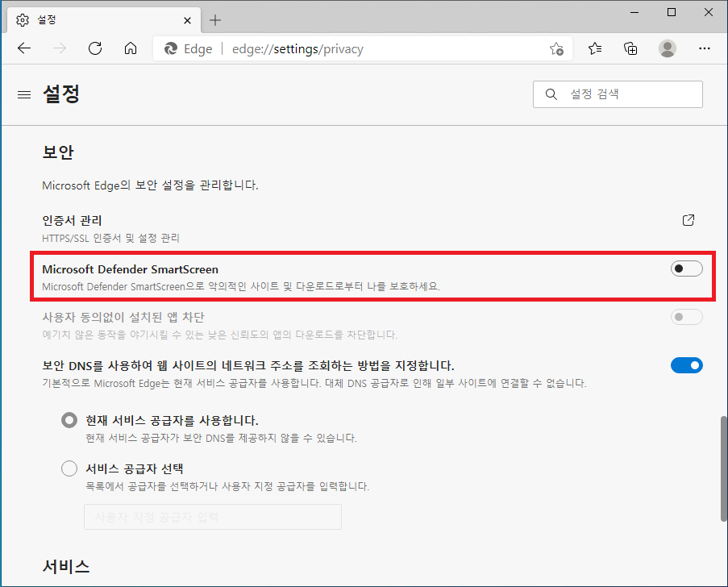Reload the settings page

[95, 48]
